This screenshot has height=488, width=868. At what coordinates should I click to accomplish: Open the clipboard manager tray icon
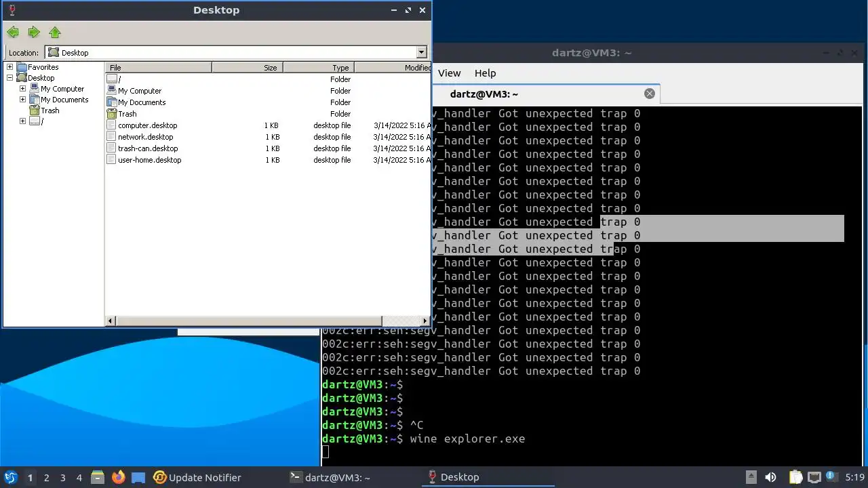795,477
